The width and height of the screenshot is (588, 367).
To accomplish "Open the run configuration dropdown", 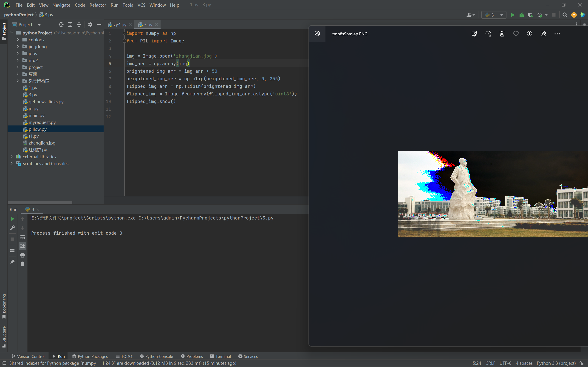I will (494, 15).
